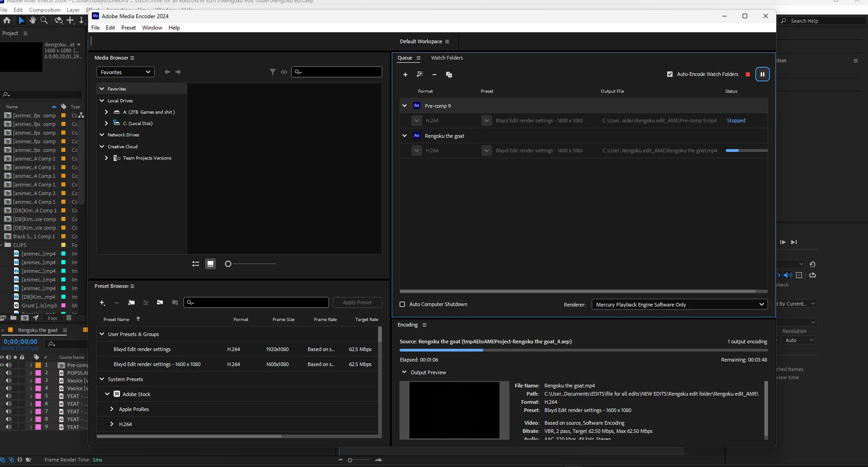Click the Preset Browser search field
The width and height of the screenshot is (868, 467).
[x=256, y=302]
